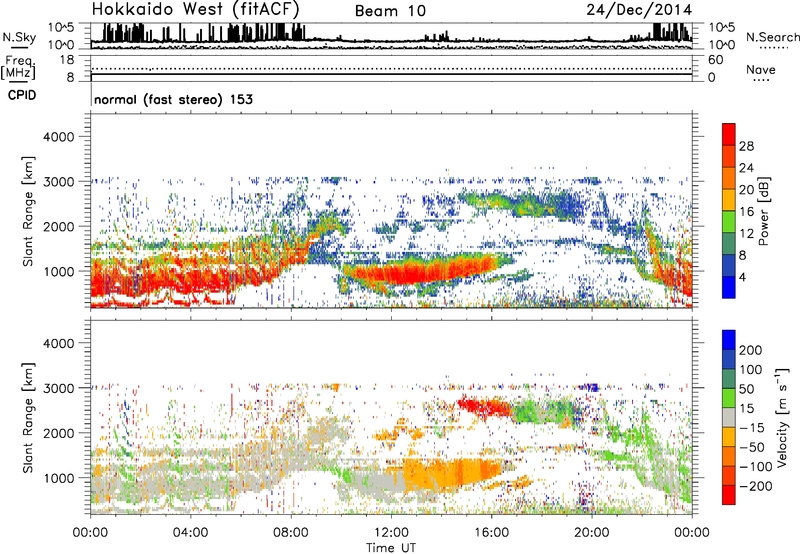The width and height of the screenshot is (800, 554).
Task: Click the red negative-velocity patch near 2500 km
Action: coord(485,407)
